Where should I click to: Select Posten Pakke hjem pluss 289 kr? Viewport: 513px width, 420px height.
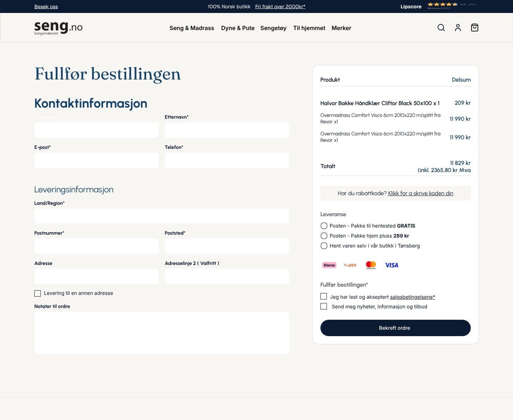coord(324,236)
